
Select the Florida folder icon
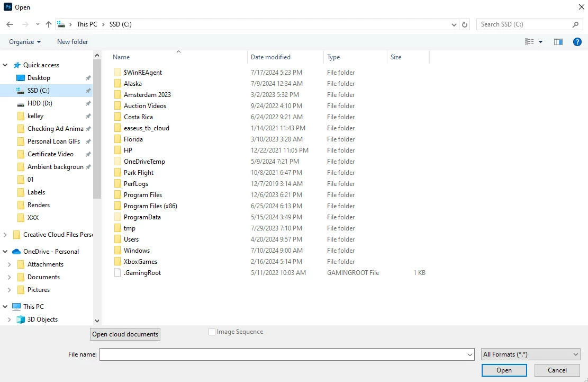[117, 139]
